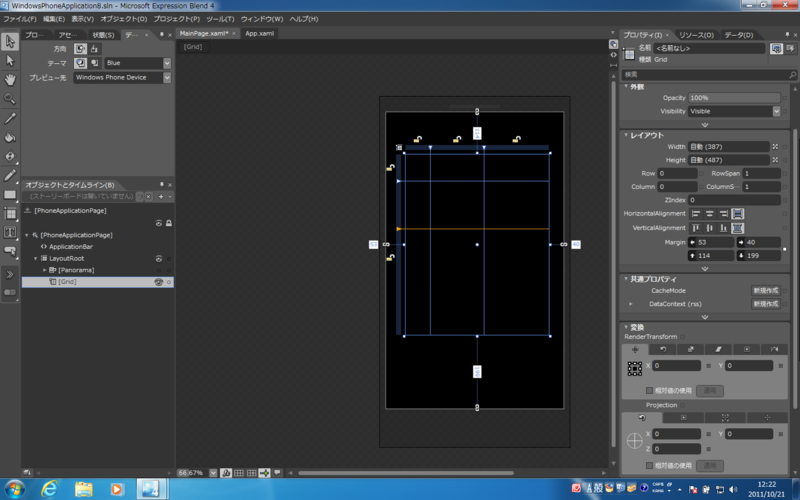The image size is (800, 500).
Task: Set VerticalAlignment to Stretch
Action: point(737,228)
